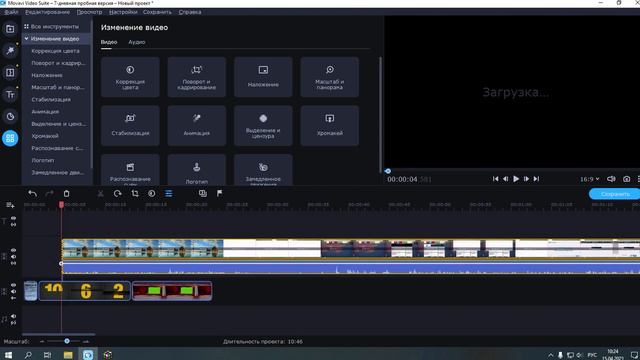The height and width of the screenshot is (360, 640).
Task: Open the Сохранить menu in menu bar
Action: coord(157,12)
